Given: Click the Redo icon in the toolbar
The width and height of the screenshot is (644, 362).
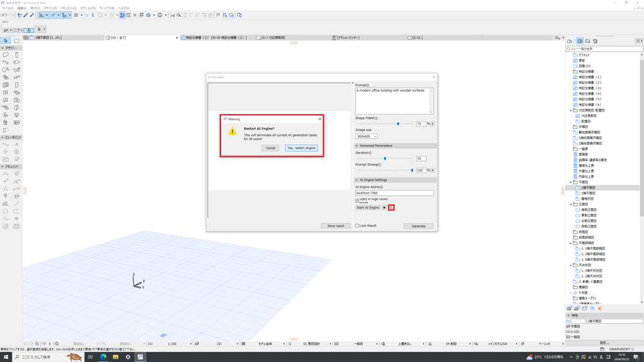Looking at the screenshot, I should pos(11,15).
